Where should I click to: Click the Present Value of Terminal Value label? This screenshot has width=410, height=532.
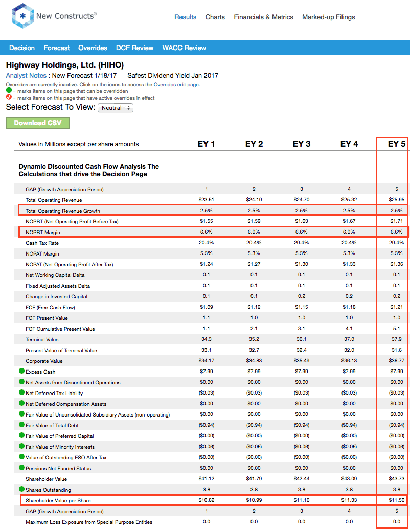pos(61,350)
